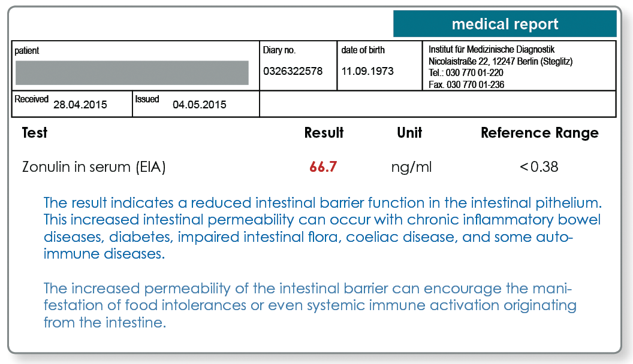Click the <0.38 reference range value
The height and width of the screenshot is (364, 633).
click(x=539, y=166)
